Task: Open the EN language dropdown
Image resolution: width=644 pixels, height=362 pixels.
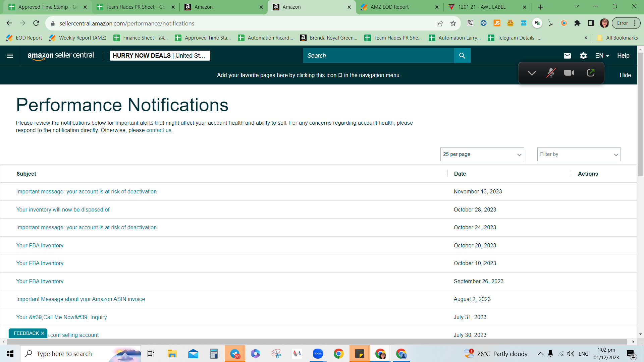Action: point(602,56)
